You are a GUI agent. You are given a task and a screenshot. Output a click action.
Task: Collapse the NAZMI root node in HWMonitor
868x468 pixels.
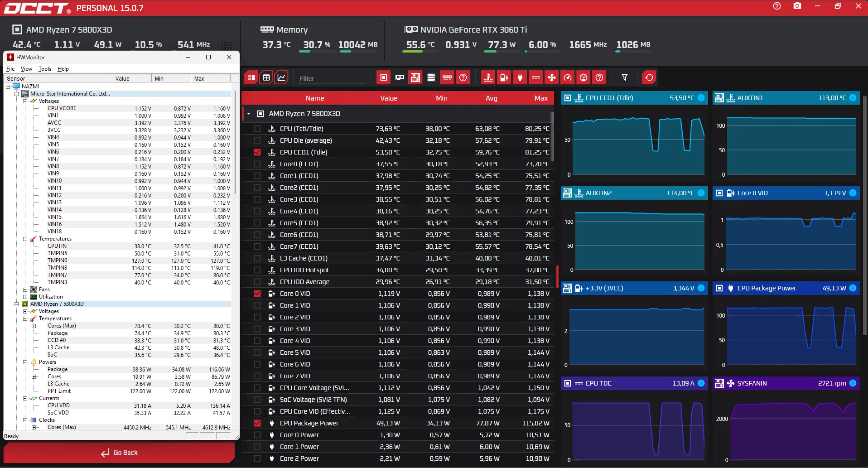8,87
